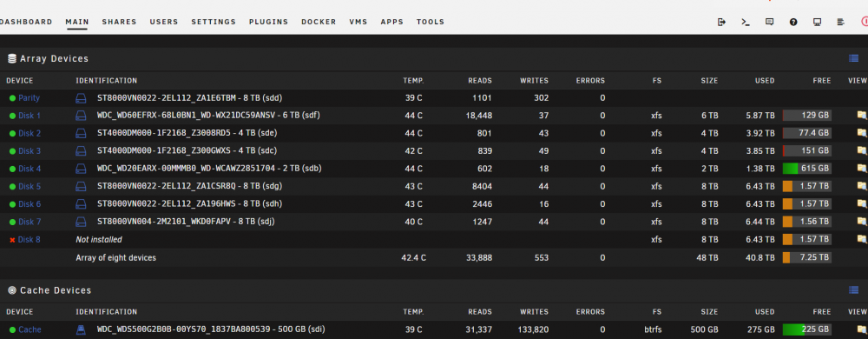Browse Disk 4 with its folder icon

pos(861,169)
